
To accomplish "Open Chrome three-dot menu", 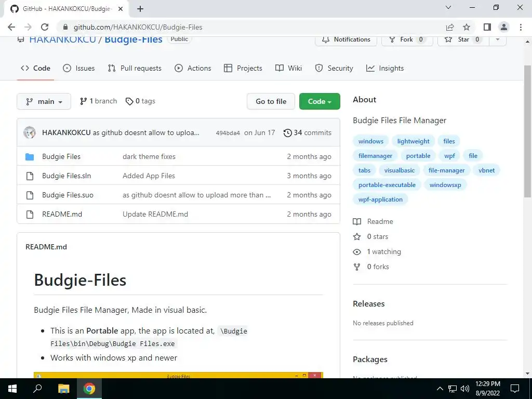I will [521, 27].
